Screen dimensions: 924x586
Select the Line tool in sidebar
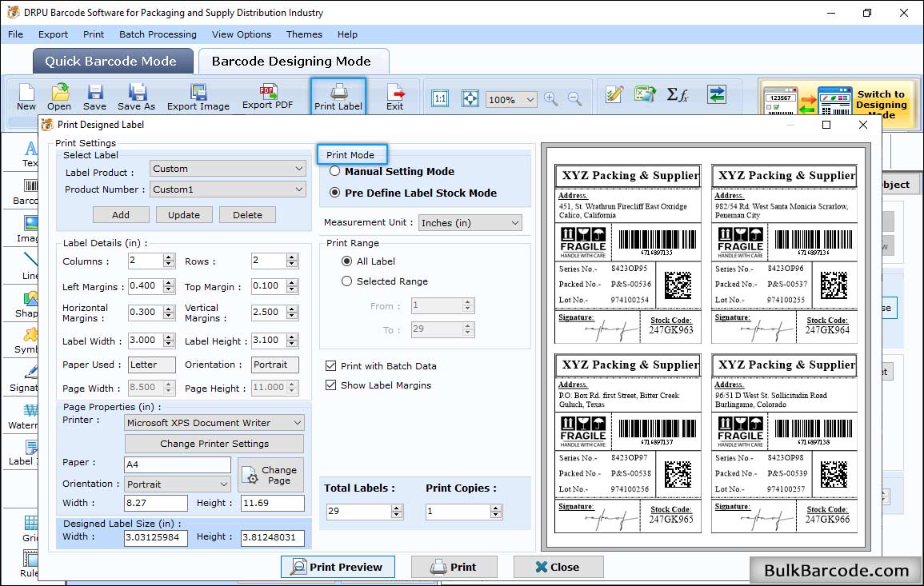[x=30, y=266]
